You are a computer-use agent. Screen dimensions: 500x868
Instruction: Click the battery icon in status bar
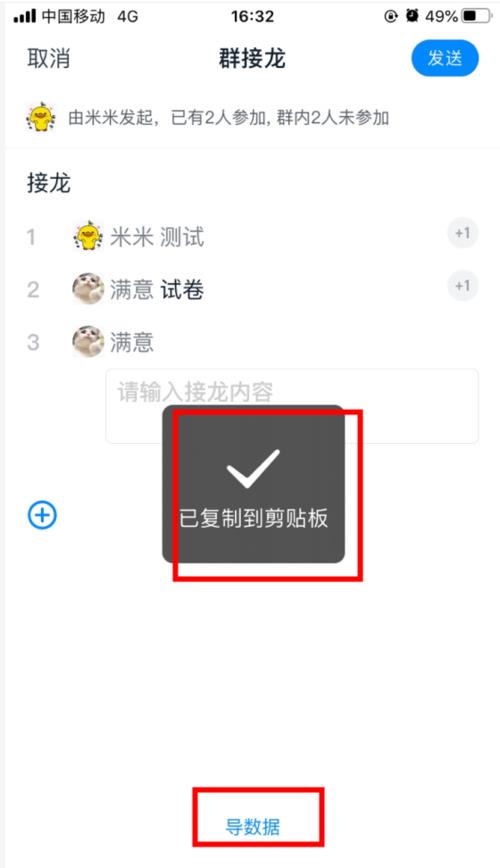click(477, 16)
